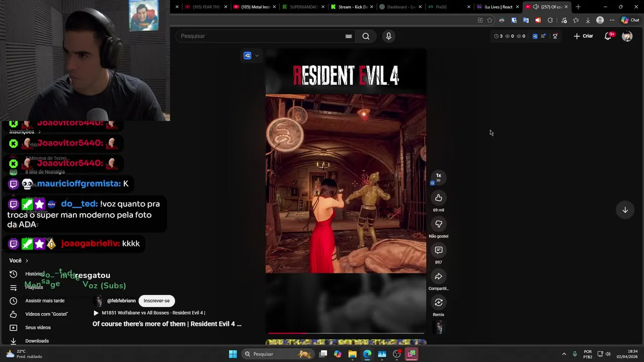Image resolution: width=644 pixels, height=362 pixels.
Task: Open a new browser tab
Action: click(578, 7)
